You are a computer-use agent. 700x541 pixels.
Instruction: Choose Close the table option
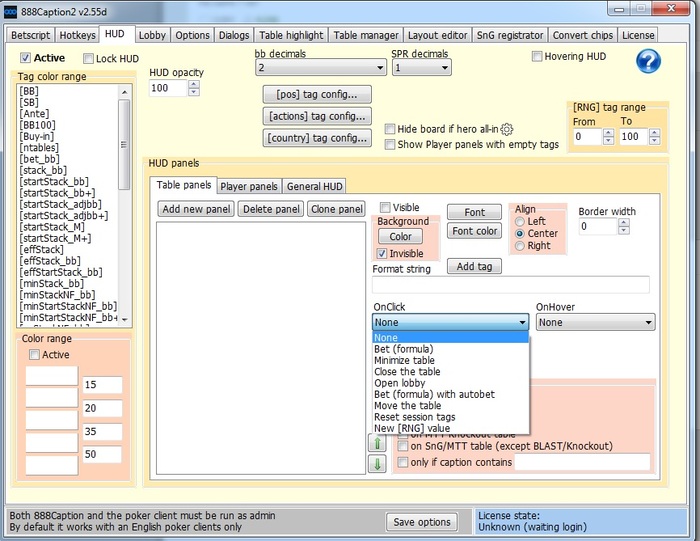(450, 371)
